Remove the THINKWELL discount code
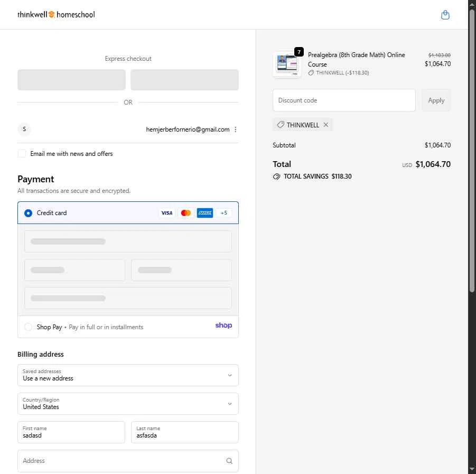476x474 pixels. click(x=326, y=125)
